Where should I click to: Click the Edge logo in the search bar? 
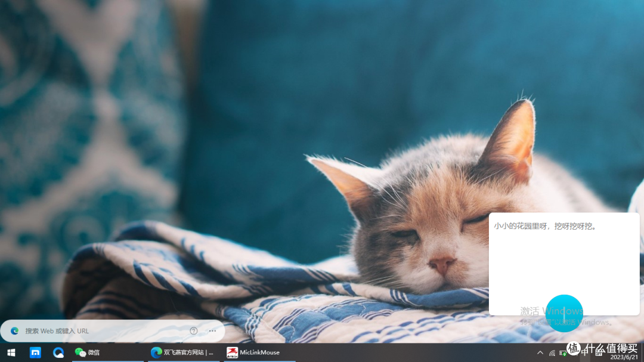(x=15, y=331)
